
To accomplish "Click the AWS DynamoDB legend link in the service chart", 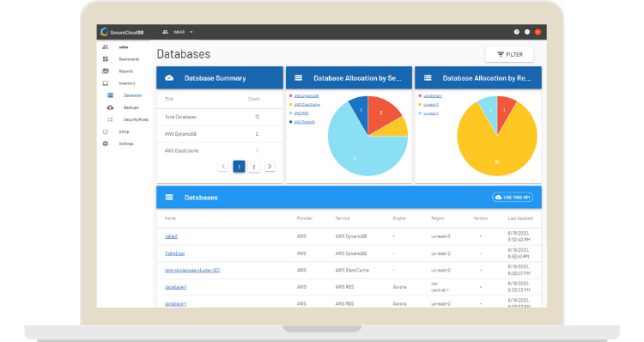I will 307,95.
